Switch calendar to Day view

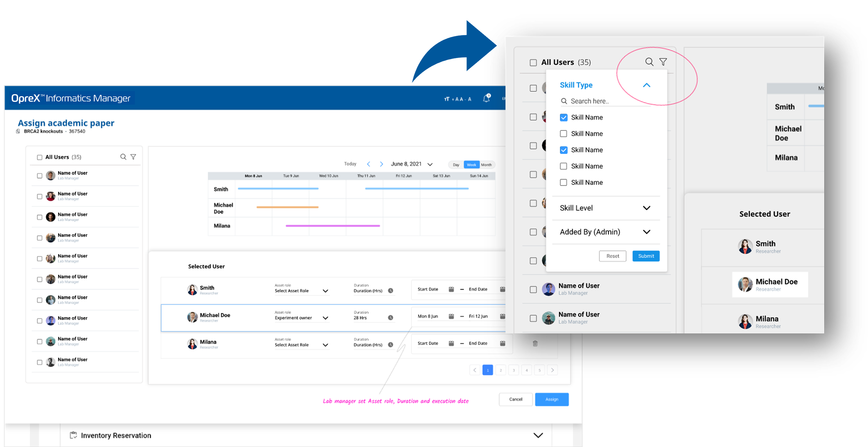pos(456,165)
